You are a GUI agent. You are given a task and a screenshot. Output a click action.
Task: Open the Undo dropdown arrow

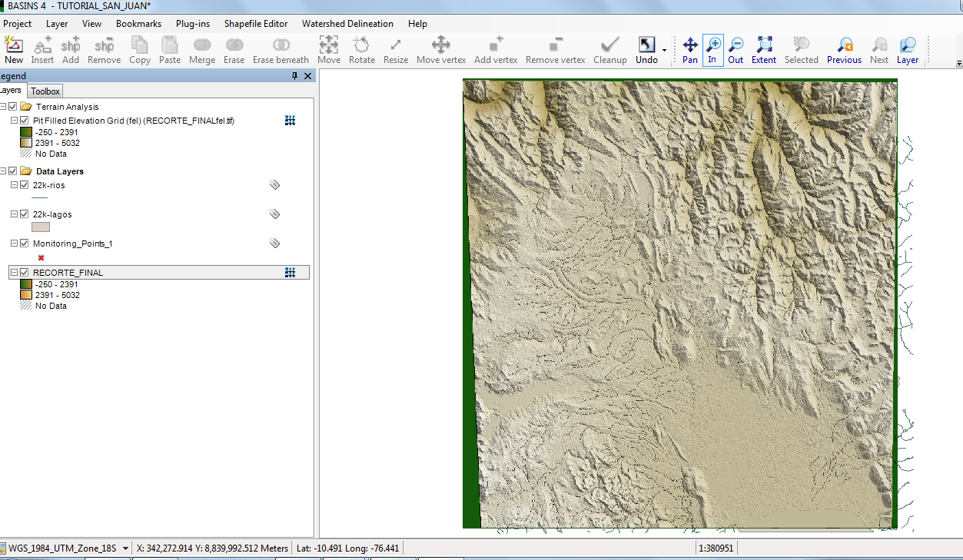(664, 51)
